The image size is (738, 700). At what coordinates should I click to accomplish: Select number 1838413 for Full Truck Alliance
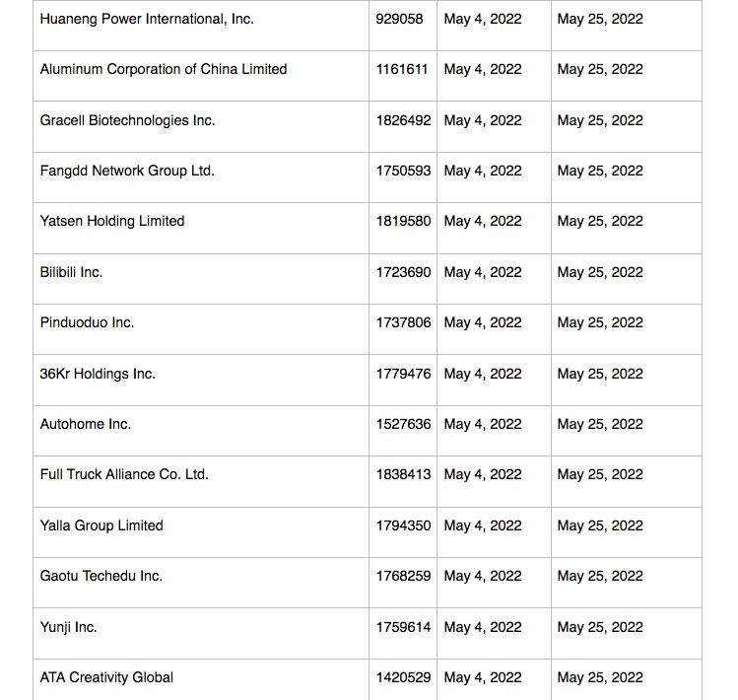[x=403, y=474]
